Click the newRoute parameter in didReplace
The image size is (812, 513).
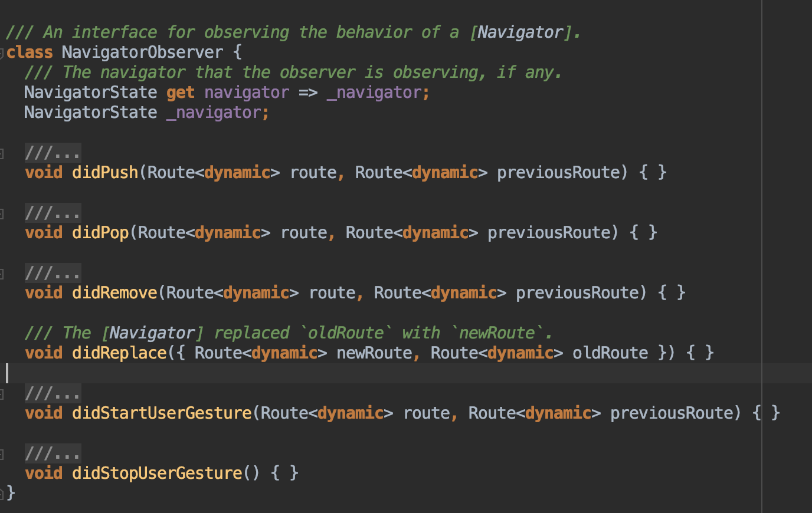point(374,353)
